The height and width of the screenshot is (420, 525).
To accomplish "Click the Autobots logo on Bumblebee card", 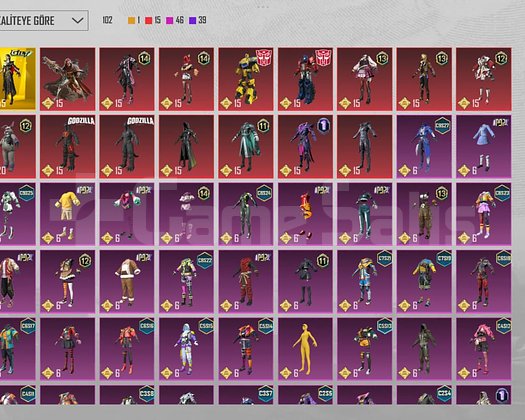I will click(264, 57).
